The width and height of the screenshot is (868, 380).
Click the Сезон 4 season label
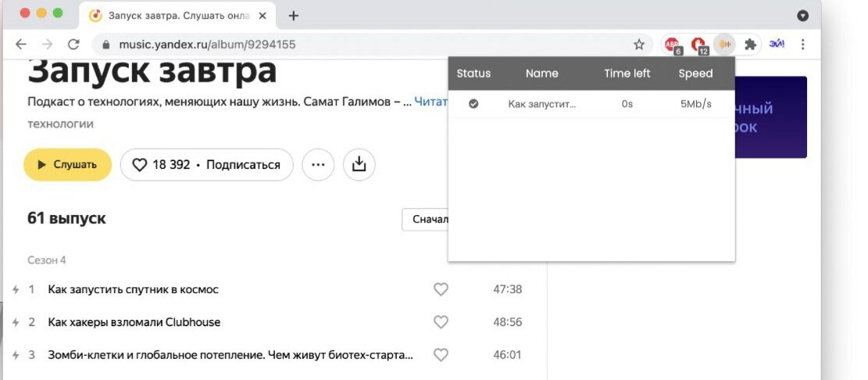[47, 260]
